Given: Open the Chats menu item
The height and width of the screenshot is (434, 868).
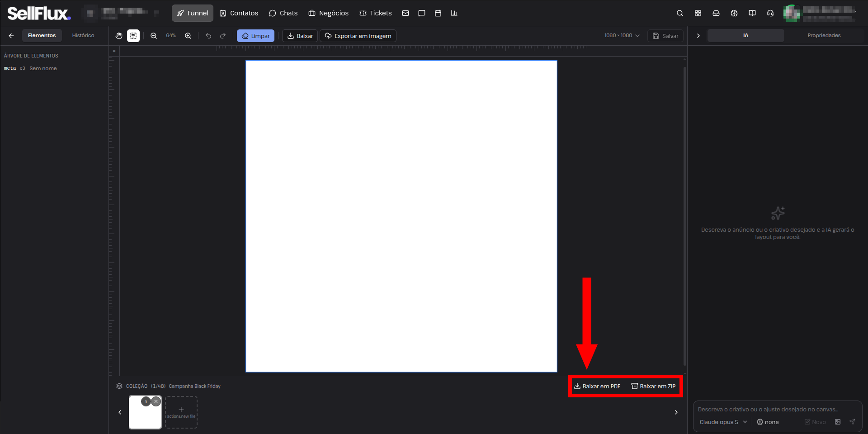Looking at the screenshot, I should [283, 13].
